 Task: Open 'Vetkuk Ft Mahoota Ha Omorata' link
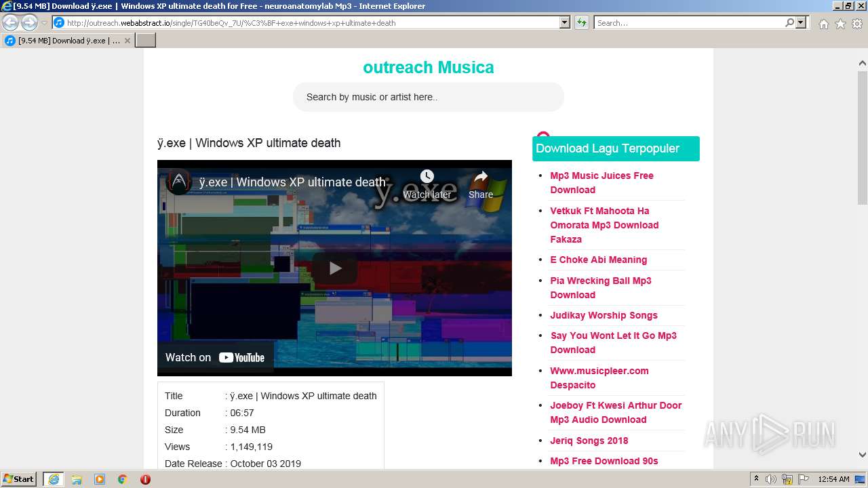pos(604,225)
